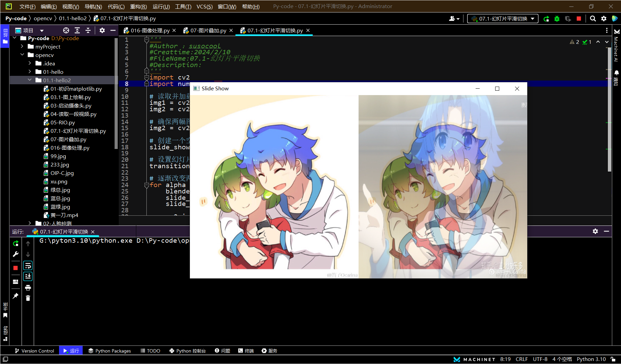The width and height of the screenshot is (621, 364).
Task: Expand the .idea folder
Action: (30, 63)
